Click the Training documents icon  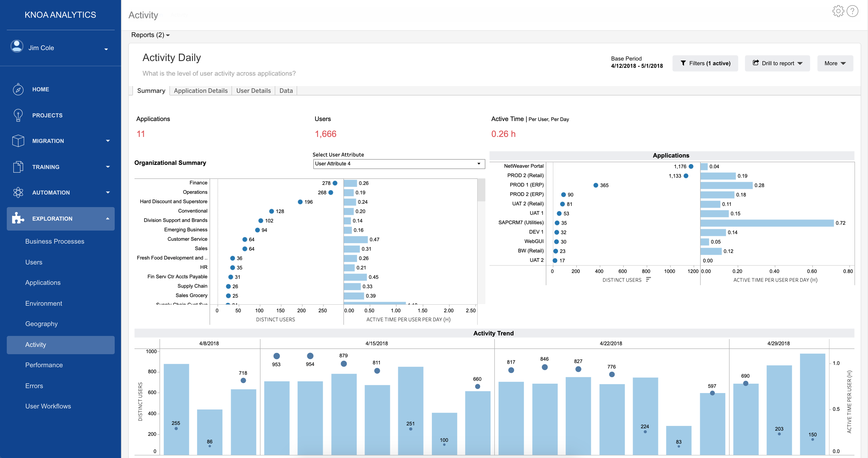point(18,167)
